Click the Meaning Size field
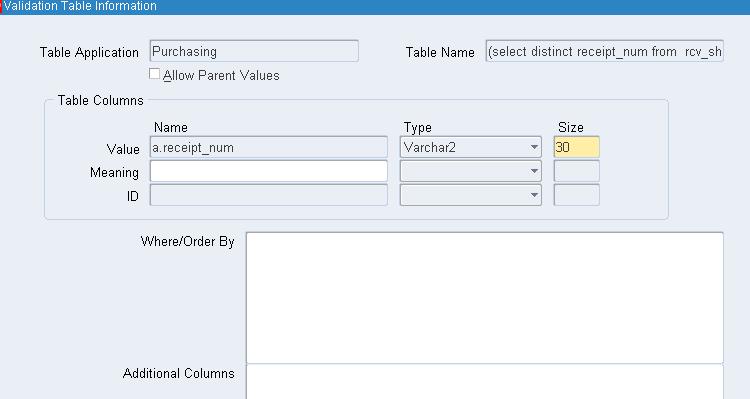 tap(576, 171)
